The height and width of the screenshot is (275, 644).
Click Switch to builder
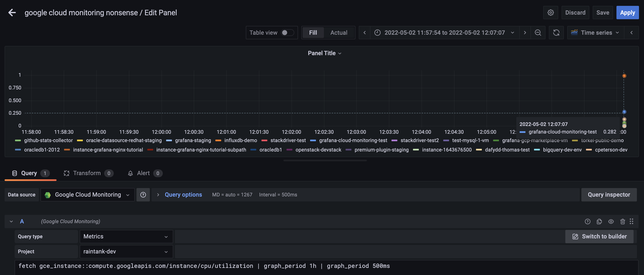coord(599,236)
